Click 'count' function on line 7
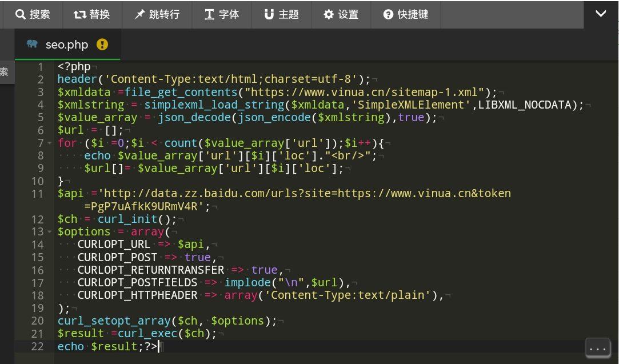Viewport: 619px width, 364px height. tap(181, 142)
